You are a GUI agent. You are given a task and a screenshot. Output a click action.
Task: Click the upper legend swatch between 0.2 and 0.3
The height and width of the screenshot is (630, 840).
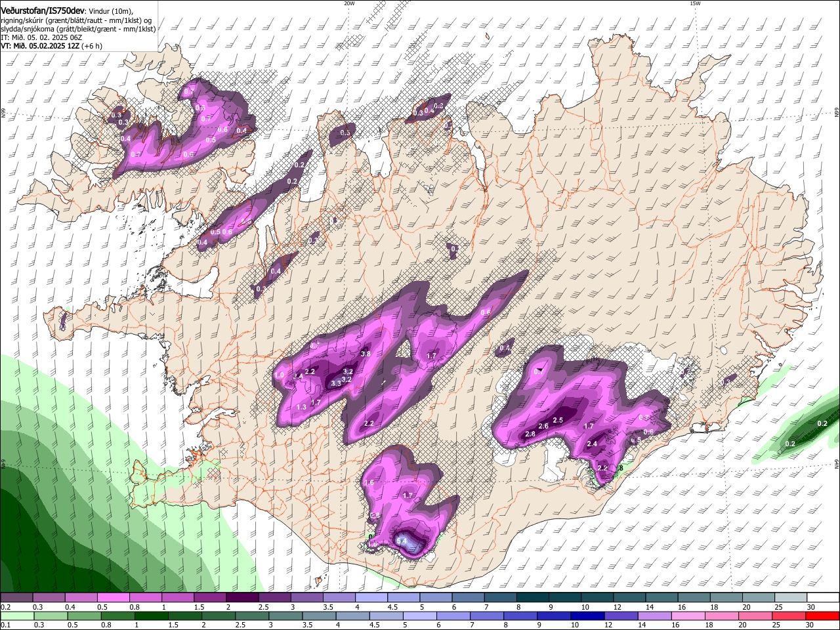click(17, 598)
